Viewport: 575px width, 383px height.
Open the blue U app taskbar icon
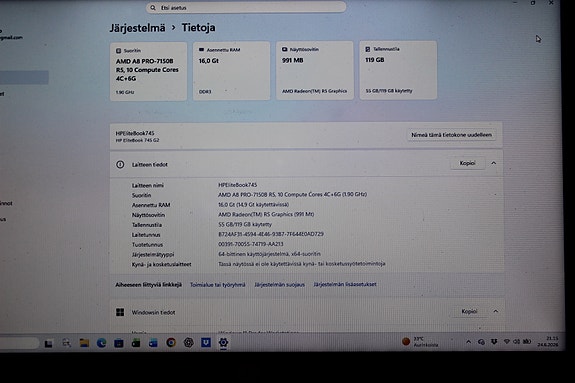206,343
